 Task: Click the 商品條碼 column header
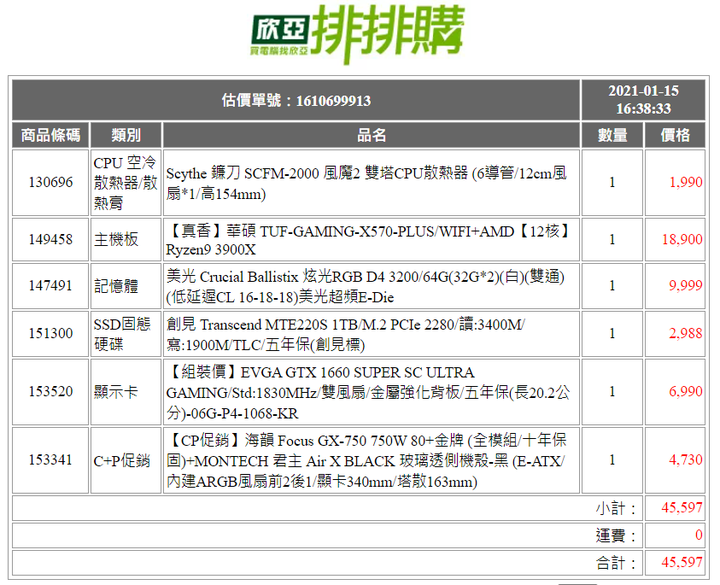click(51, 135)
